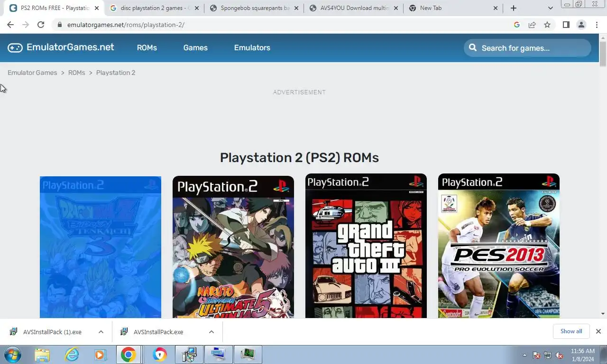Screen dimensions: 607x364
Task: Expand options for AVSInstallPack.exe download
Action: click(x=212, y=332)
